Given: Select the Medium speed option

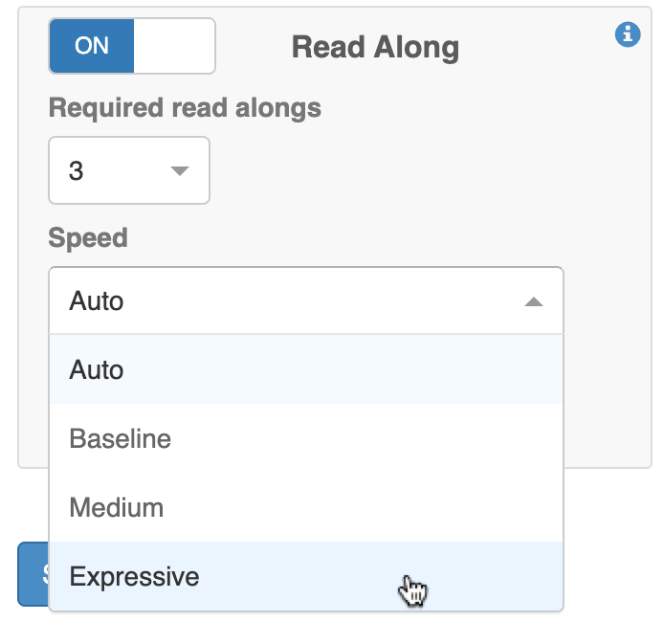Looking at the screenshot, I should pyautogui.click(x=117, y=507).
